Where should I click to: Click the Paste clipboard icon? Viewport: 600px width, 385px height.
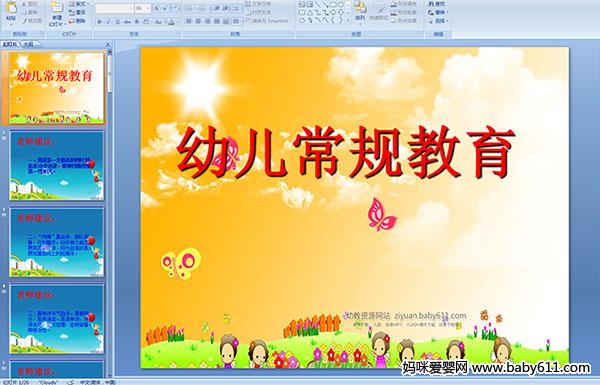click(11, 8)
